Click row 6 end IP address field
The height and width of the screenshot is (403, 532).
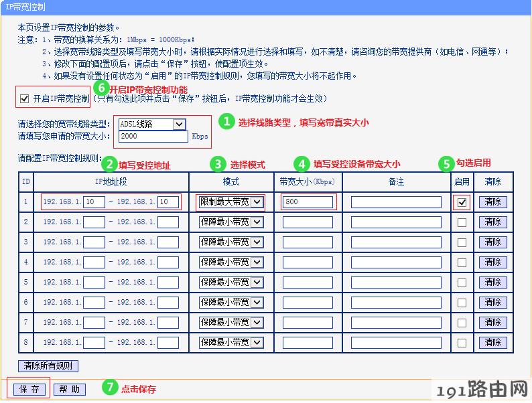(x=168, y=302)
